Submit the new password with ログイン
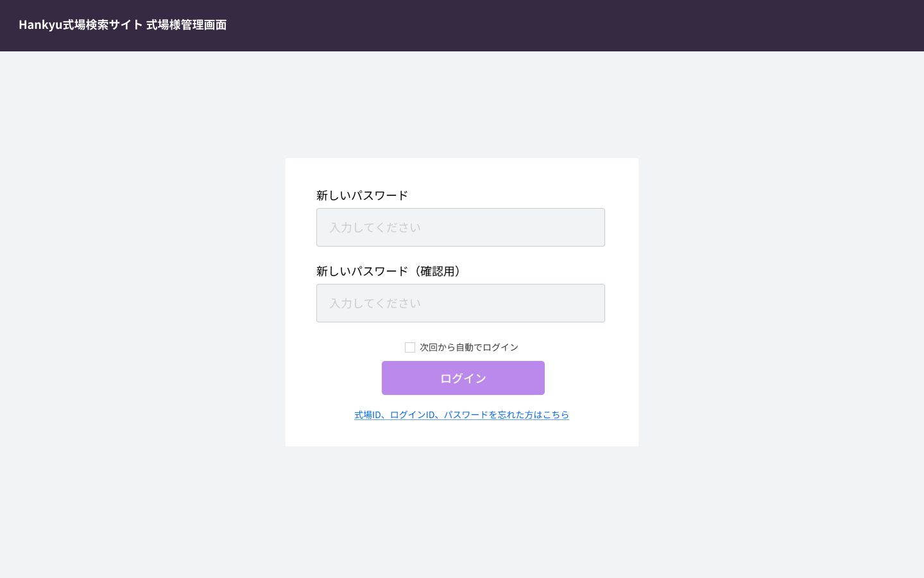 [463, 378]
